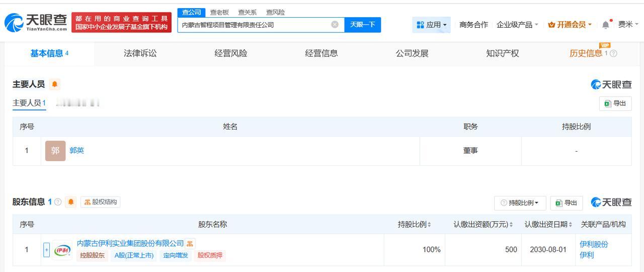Select the 查风险 search mode tab
The width and height of the screenshot is (644, 272).
click(275, 13)
